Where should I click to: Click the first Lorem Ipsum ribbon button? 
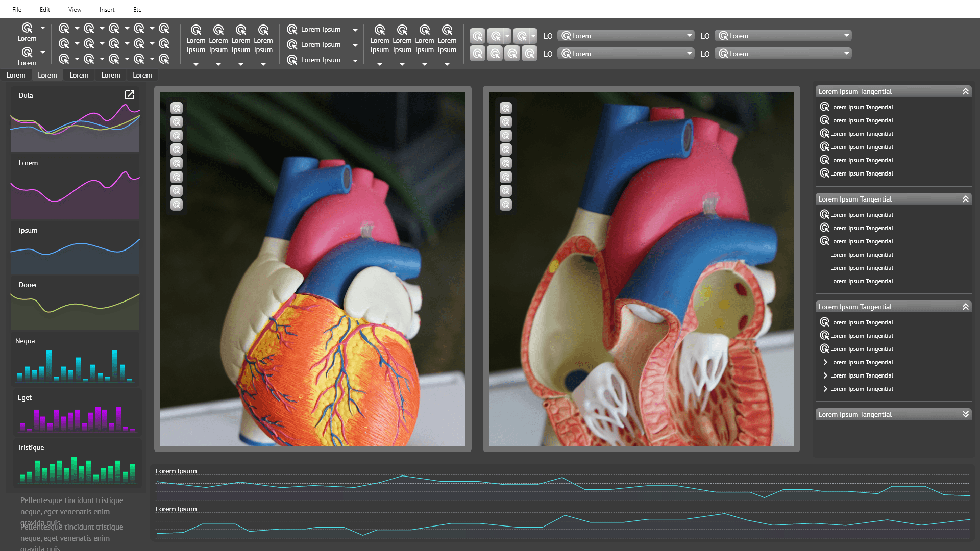pyautogui.click(x=196, y=40)
